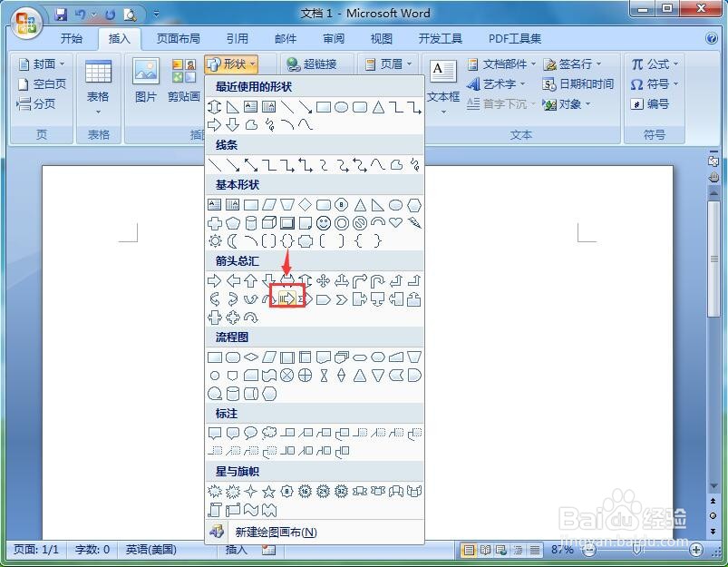The image size is (728, 567).
Task: Switch to outline view
Action: tap(519, 551)
